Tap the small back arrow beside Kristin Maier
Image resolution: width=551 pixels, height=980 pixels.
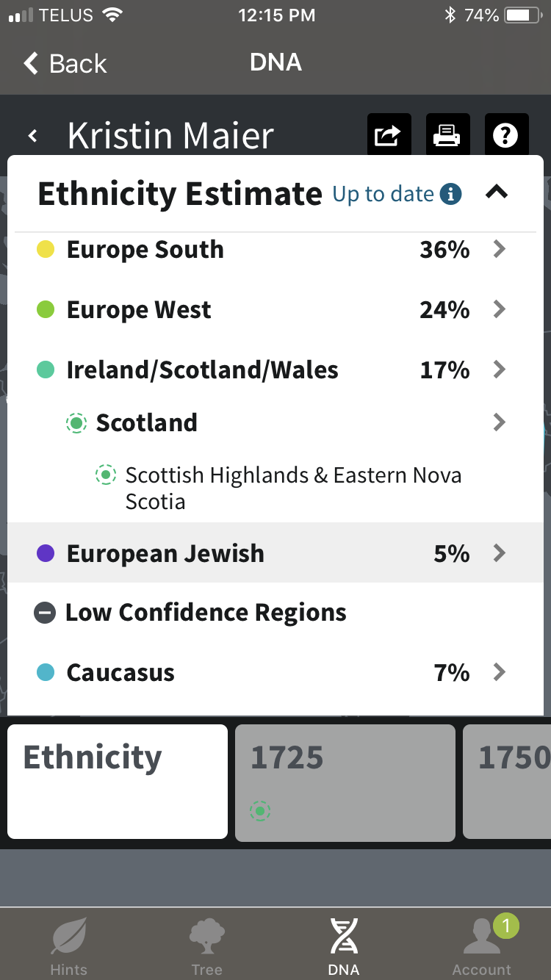tap(32, 136)
